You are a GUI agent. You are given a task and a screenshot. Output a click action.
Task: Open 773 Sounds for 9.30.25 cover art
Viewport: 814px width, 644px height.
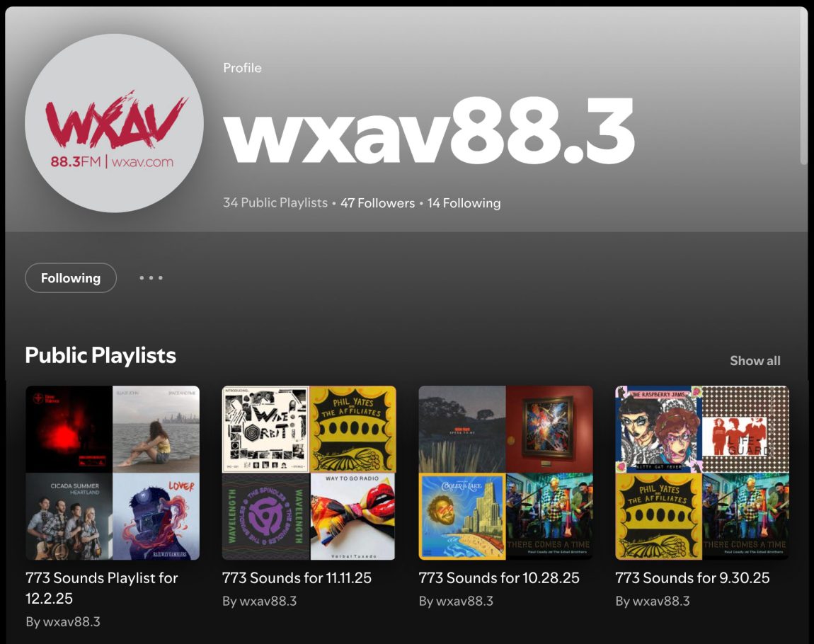[702, 473]
